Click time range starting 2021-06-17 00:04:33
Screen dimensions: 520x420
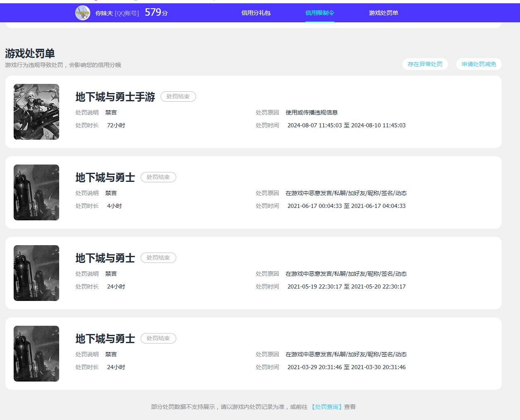point(346,206)
